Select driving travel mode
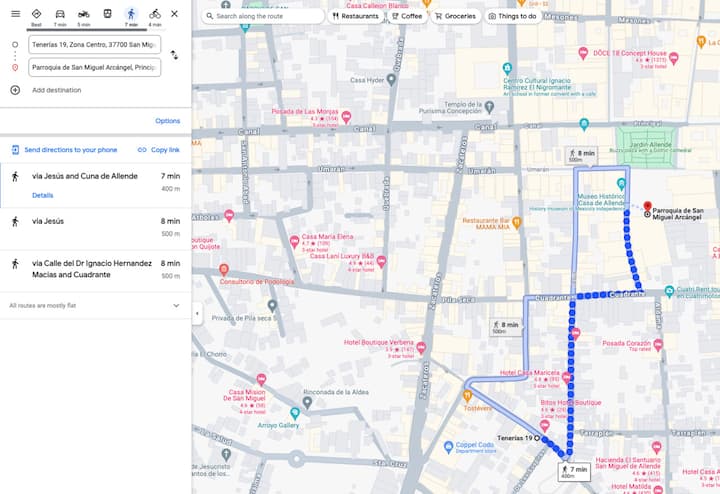 [60, 14]
